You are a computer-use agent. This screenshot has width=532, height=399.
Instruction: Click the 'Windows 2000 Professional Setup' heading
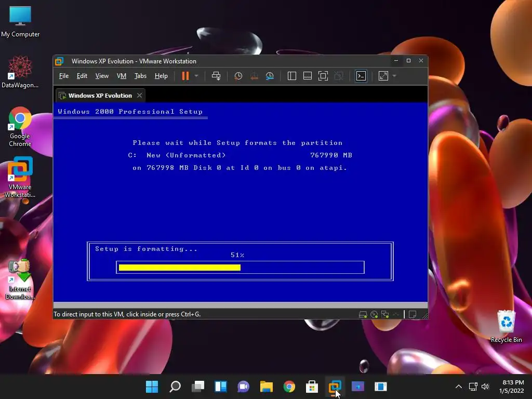[x=130, y=112]
